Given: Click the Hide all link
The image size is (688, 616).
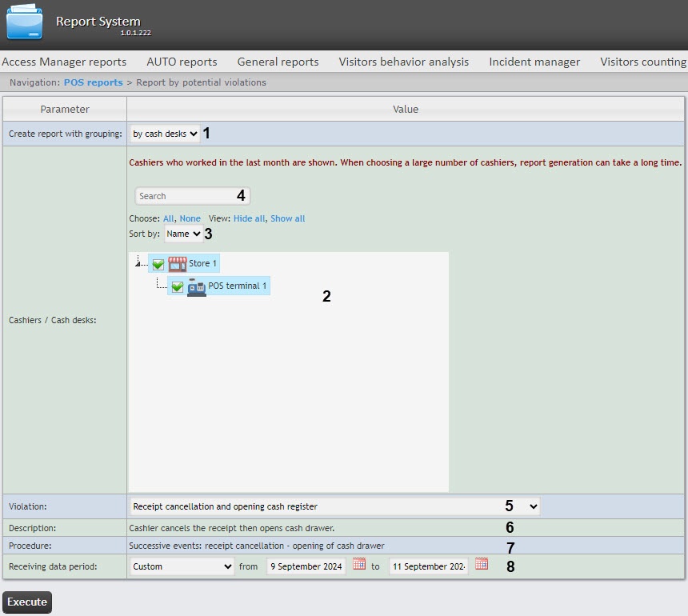Looking at the screenshot, I should [x=249, y=218].
